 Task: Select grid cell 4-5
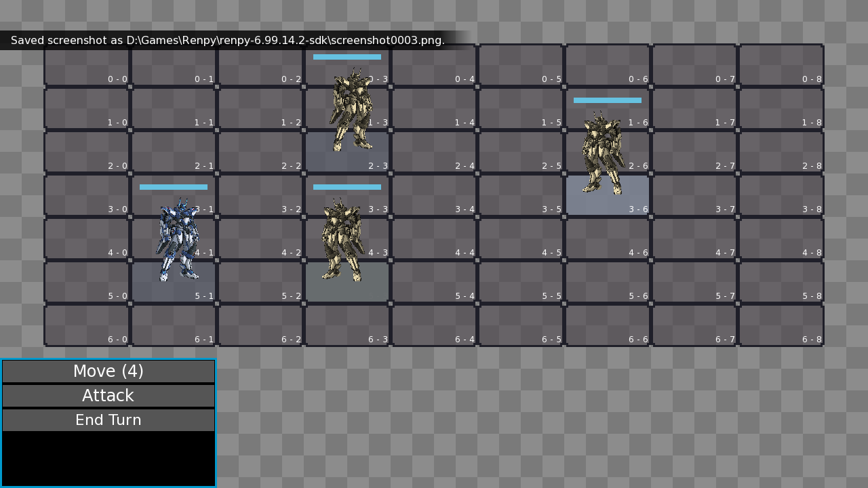(x=521, y=239)
